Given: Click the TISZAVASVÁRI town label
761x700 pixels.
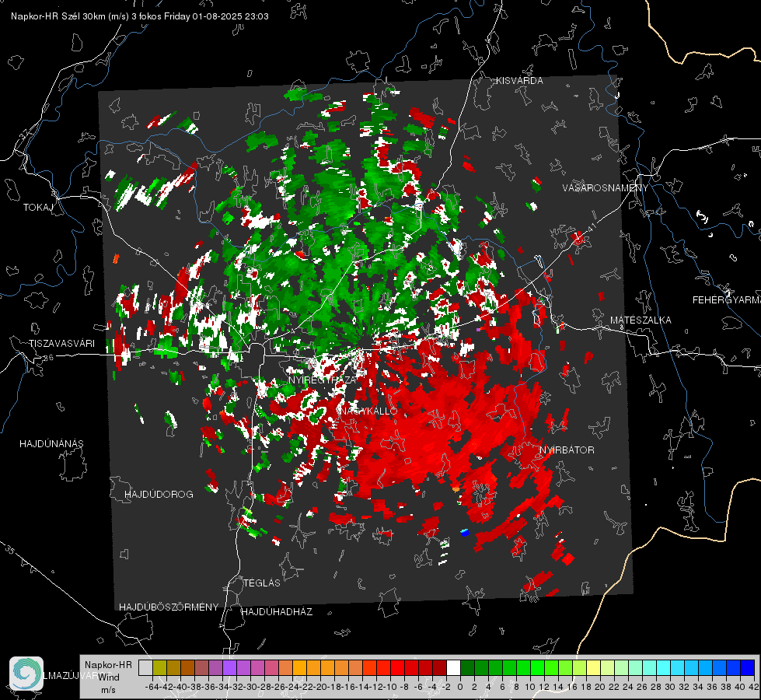Looking at the screenshot, I should pyautogui.click(x=61, y=344).
